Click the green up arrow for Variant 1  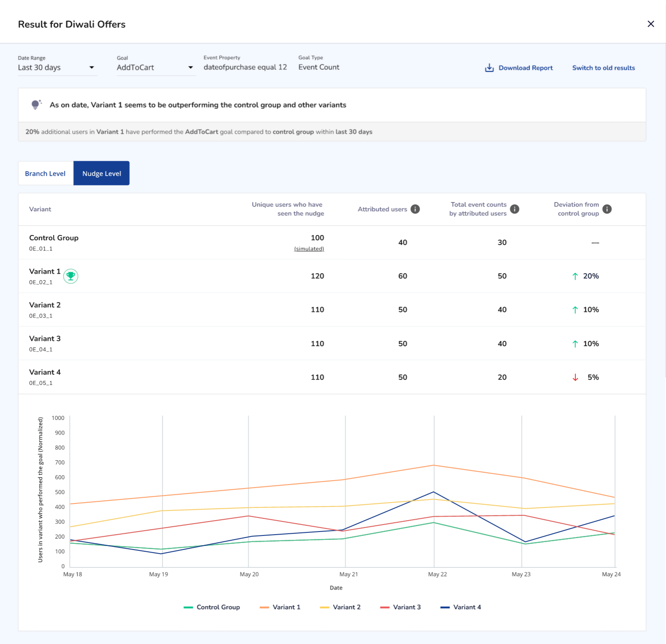[575, 276]
